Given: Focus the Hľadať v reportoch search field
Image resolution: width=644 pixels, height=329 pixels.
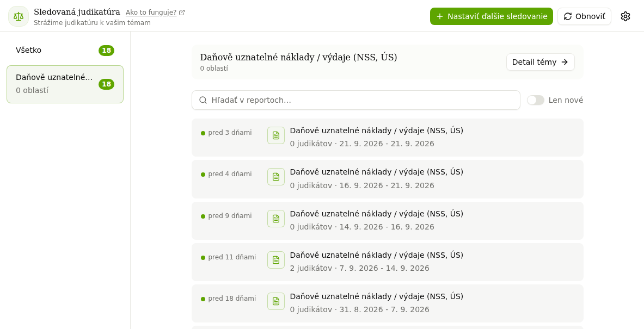Looking at the screenshot, I should pyautogui.click(x=355, y=100).
